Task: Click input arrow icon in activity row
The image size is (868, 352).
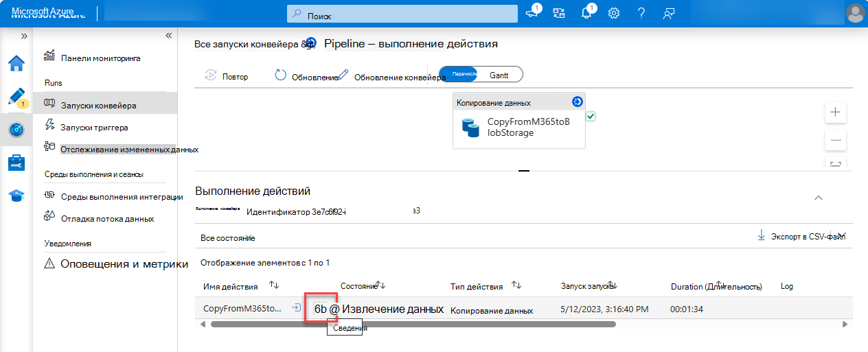Action: [295, 308]
